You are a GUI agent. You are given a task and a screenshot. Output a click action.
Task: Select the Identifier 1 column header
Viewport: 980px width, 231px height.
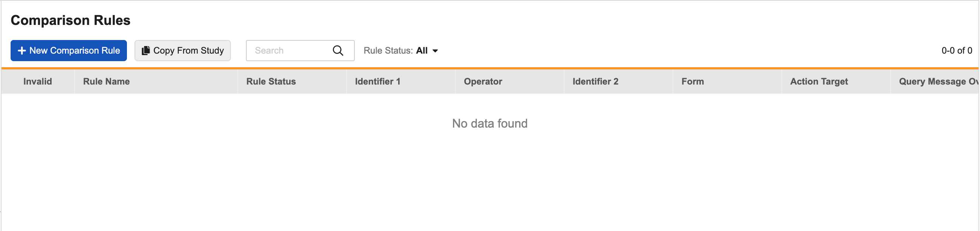377,81
